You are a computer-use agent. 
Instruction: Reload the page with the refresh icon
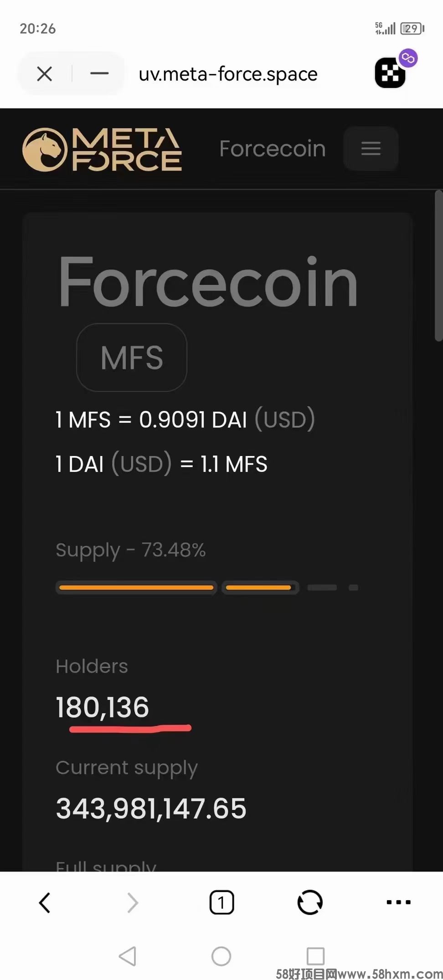(310, 902)
